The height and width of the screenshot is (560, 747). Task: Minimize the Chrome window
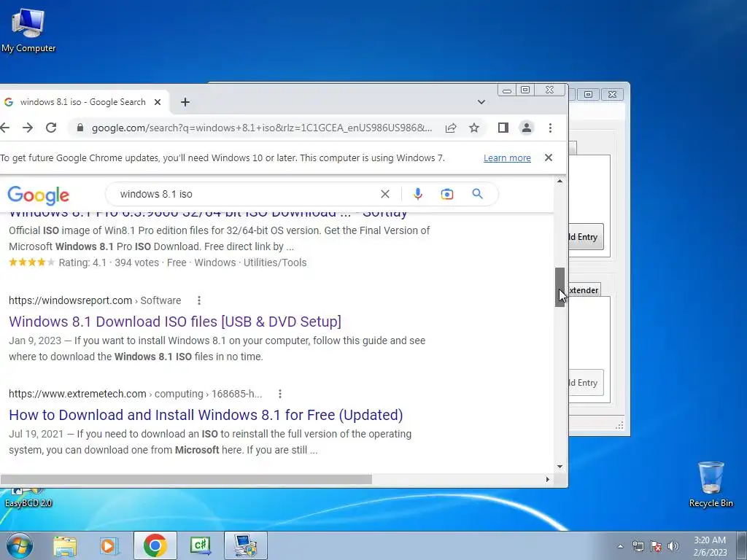tap(507, 90)
